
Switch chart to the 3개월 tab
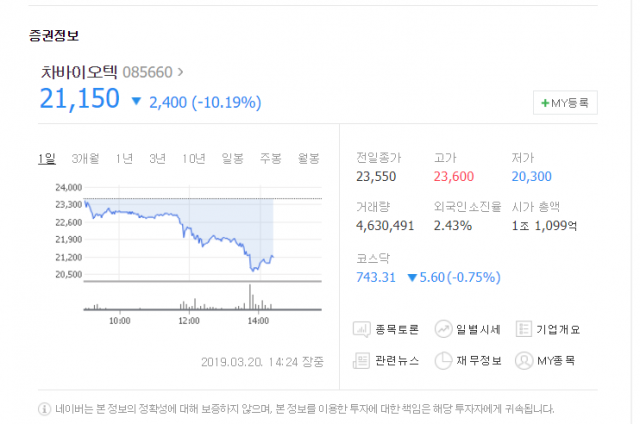pyautogui.click(x=85, y=158)
